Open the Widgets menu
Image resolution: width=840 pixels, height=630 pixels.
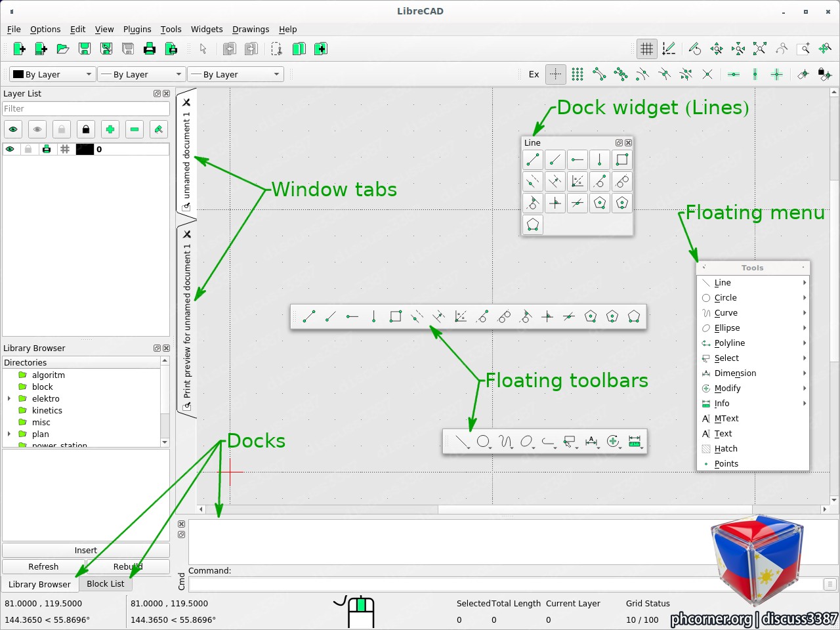click(x=207, y=29)
